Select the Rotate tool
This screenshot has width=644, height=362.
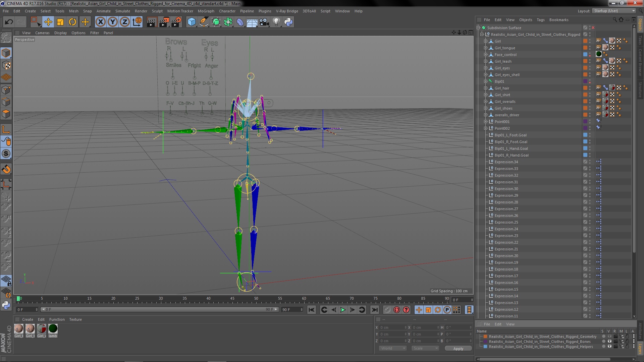coord(72,22)
